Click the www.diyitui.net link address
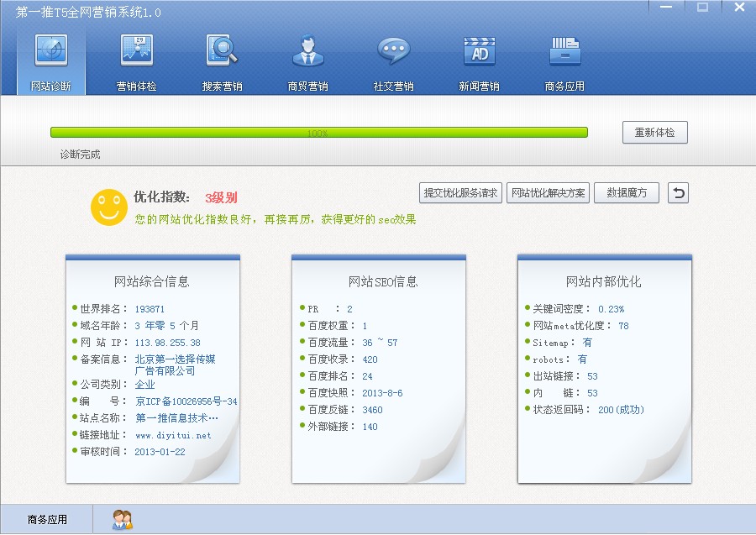Image resolution: width=756 pixels, height=535 pixels. point(173,435)
